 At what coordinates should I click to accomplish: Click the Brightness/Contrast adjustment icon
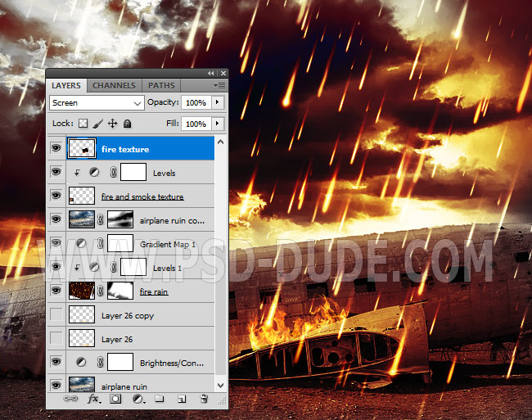pos(81,363)
